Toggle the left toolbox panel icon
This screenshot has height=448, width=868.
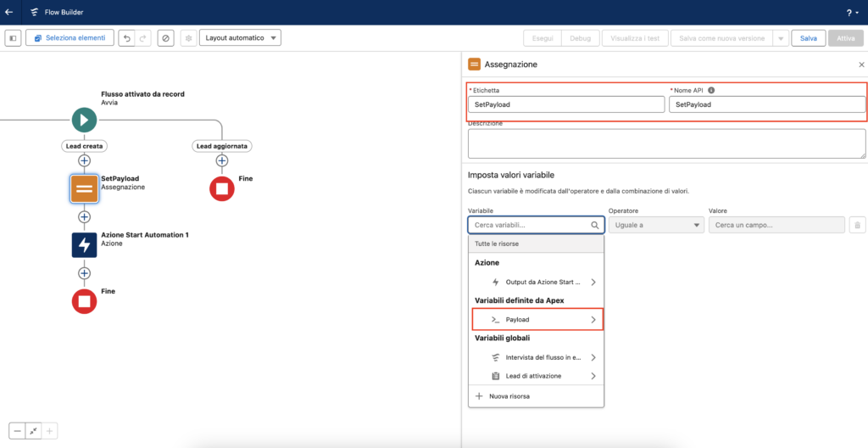pos(13,38)
